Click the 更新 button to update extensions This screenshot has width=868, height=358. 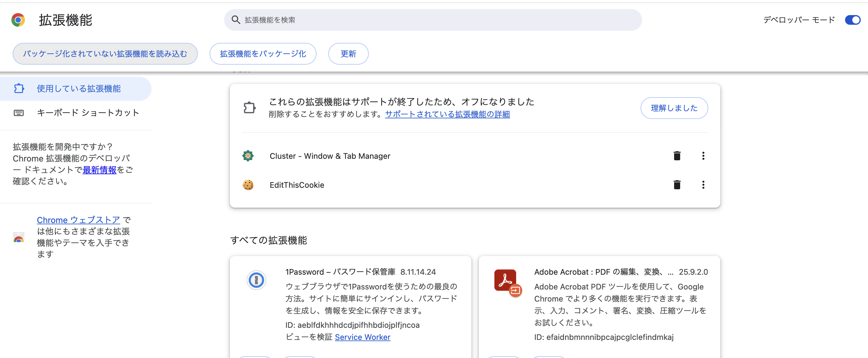click(x=348, y=53)
